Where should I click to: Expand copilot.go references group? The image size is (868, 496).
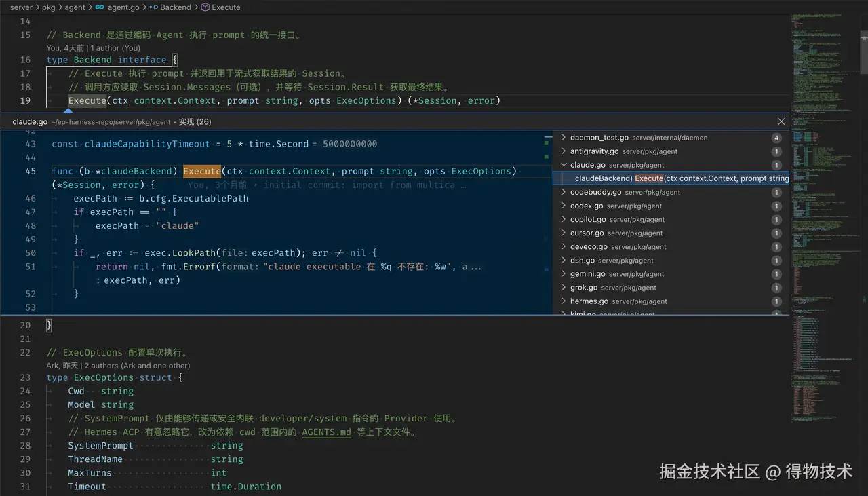tap(564, 219)
